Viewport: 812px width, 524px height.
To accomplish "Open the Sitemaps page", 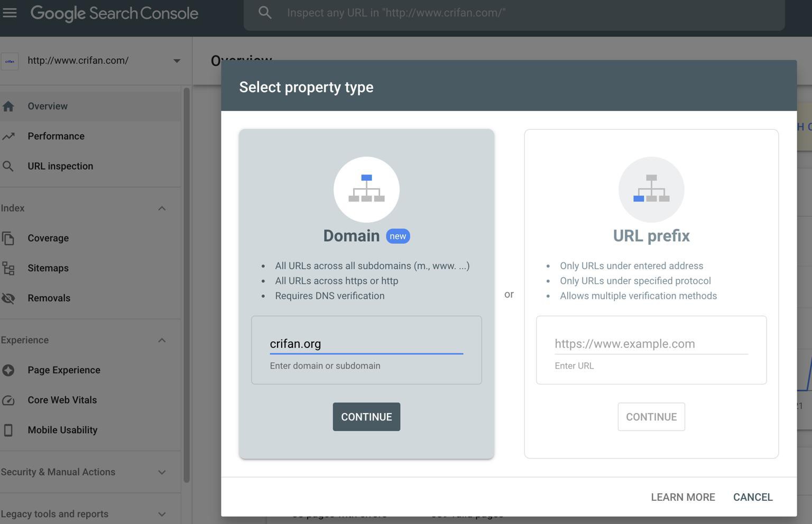I will click(90, 268).
